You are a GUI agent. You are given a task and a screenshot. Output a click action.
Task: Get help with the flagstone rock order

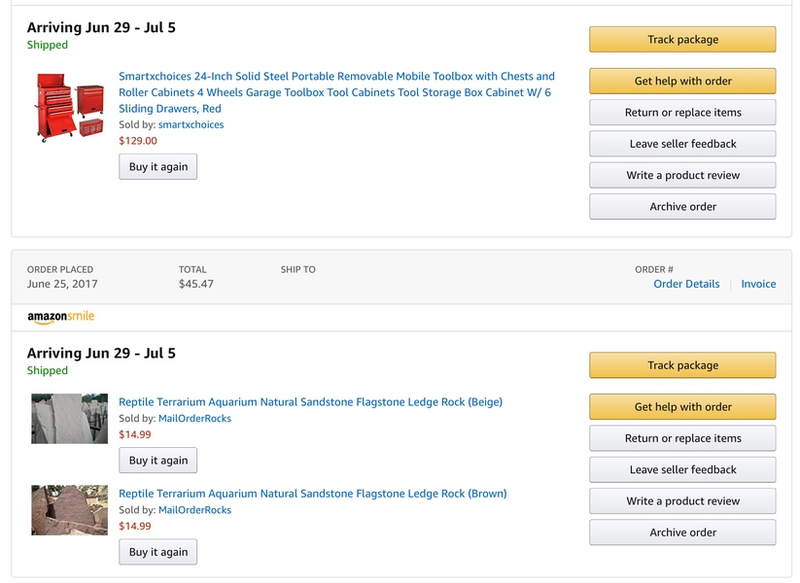pyautogui.click(x=682, y=407)
